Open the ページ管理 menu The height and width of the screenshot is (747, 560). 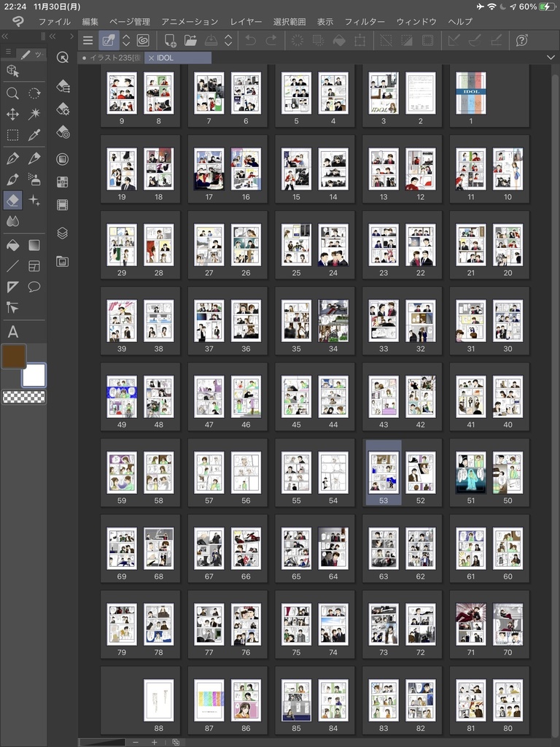coord(130,21)
